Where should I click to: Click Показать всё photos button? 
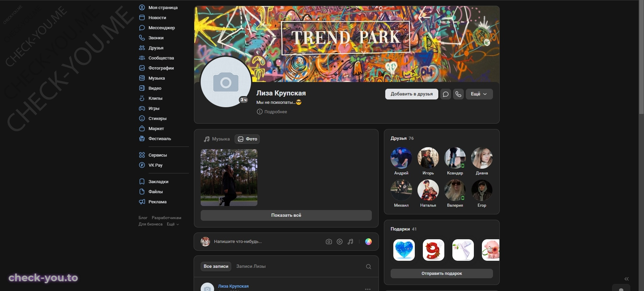point(286,215)
